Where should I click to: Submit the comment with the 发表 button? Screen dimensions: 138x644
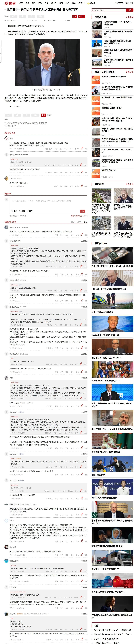pos(82,211)
